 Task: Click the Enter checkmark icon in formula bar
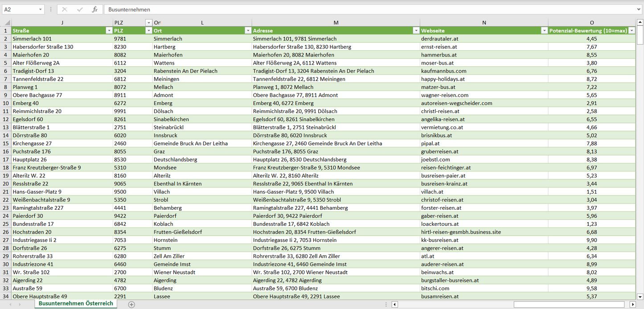click(x=80, y=9)
